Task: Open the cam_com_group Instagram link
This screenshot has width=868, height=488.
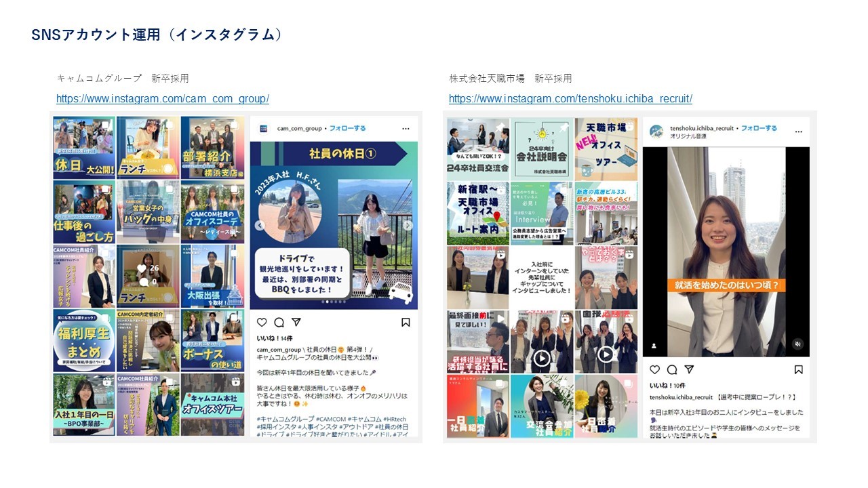Action: 163,99
